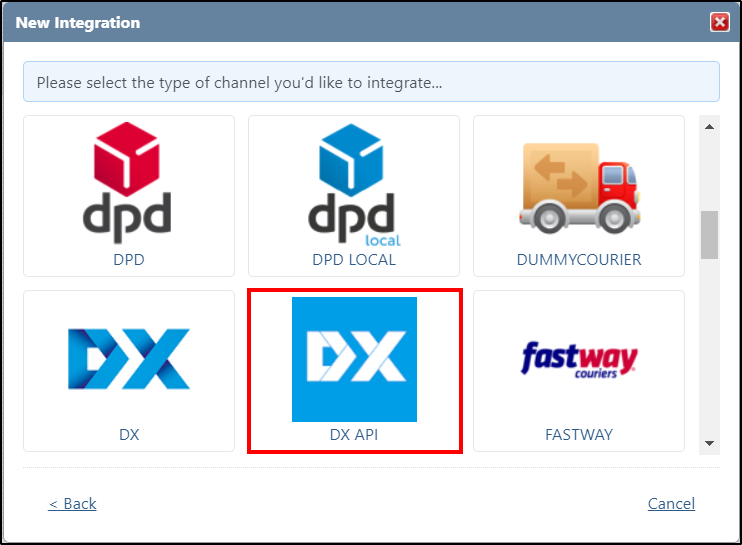Viewport: 742px width, 545px height.
Task: Click the DX label under the DX logo
Action: click(129, 434)
